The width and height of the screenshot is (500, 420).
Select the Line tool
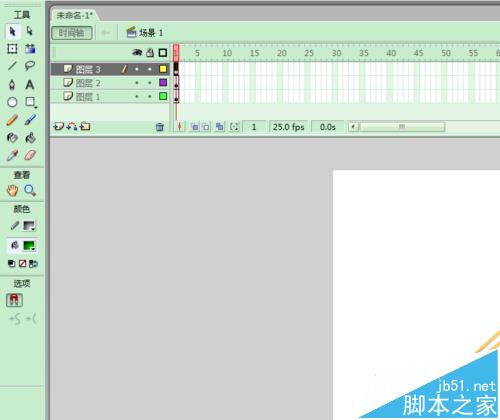[12, 66]
